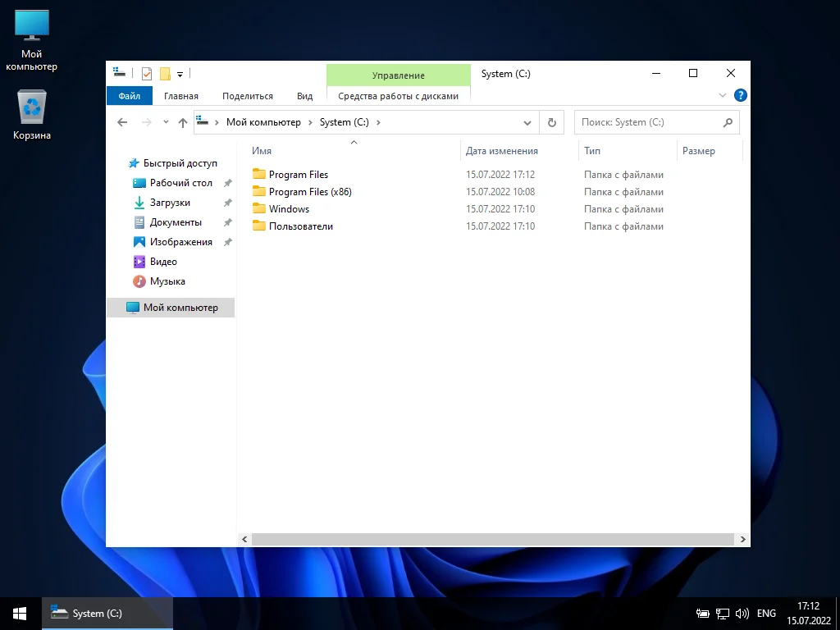The height and width of the screenshot is (630, 840).
Task: Expand the Customize Quick Access Toolbar dropdown
Action: 180,75
